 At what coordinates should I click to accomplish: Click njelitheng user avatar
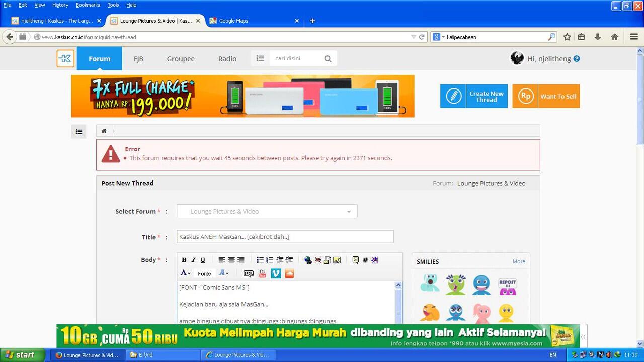(x=517, y=58)
